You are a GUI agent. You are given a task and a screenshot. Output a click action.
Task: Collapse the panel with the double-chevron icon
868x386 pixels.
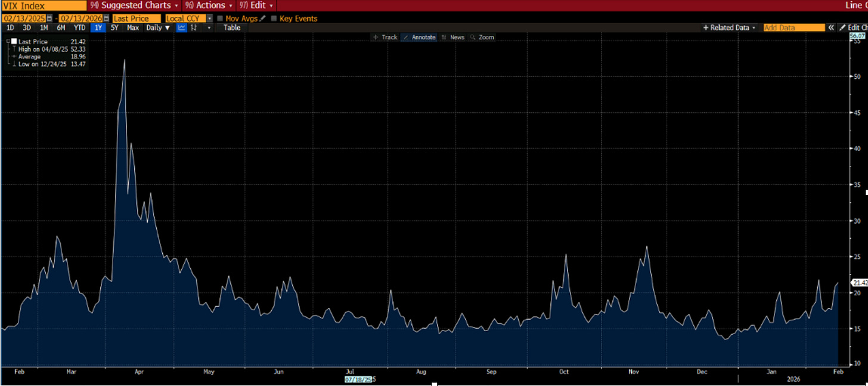(831, 27)
